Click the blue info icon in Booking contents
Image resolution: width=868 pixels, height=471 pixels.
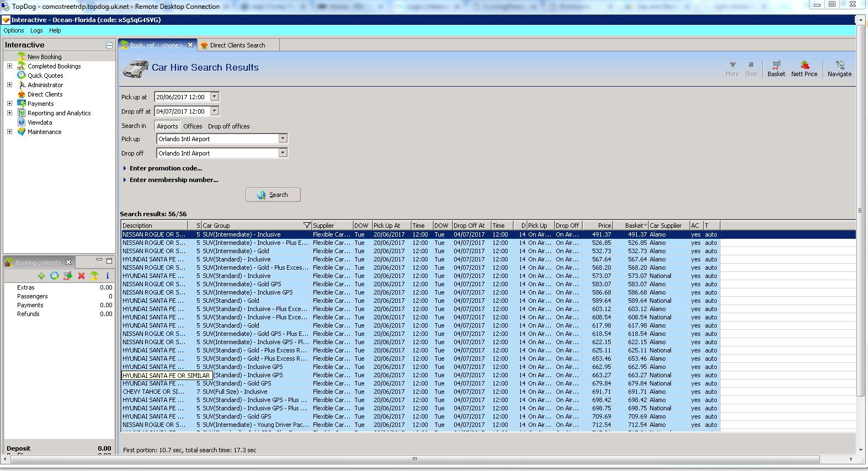tap(108, 276)
